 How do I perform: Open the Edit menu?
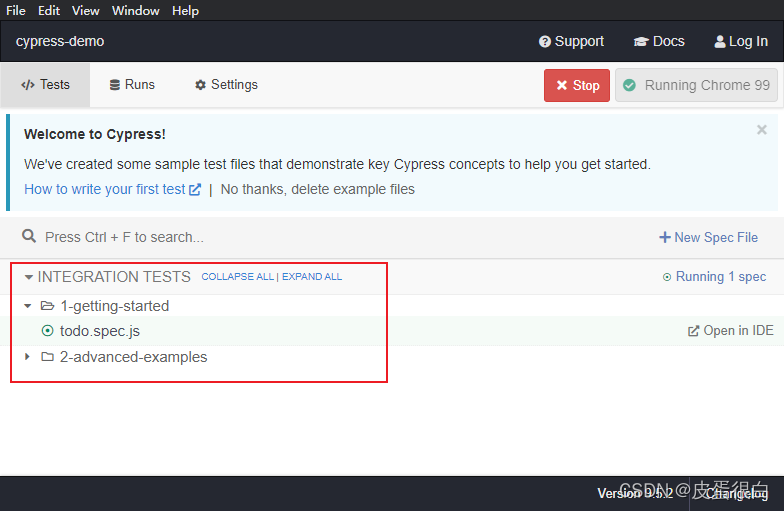click(48, 10)
